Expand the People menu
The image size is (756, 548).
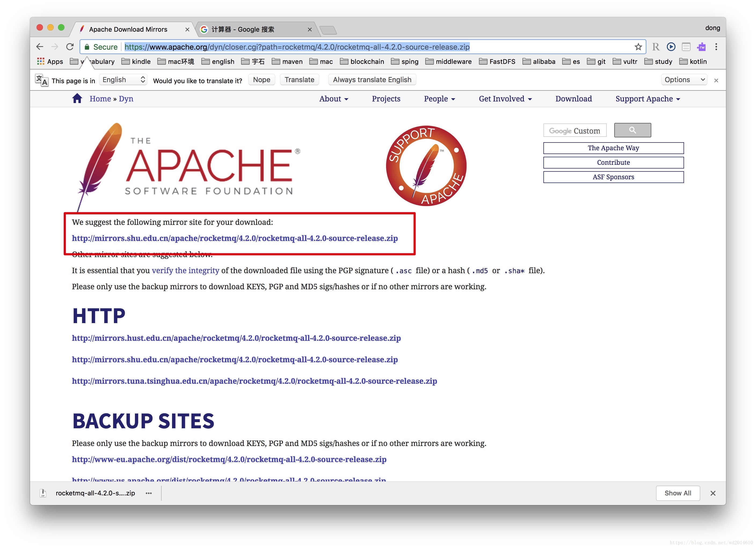(x=439, y=98)
